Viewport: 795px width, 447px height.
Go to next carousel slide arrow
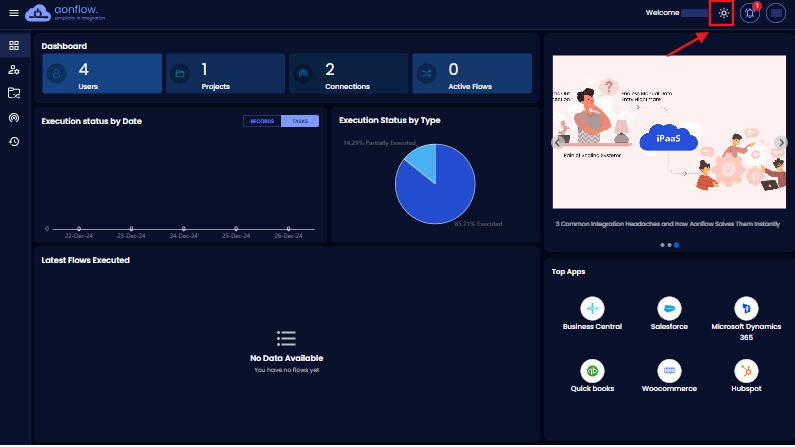(x=781, y=142)
